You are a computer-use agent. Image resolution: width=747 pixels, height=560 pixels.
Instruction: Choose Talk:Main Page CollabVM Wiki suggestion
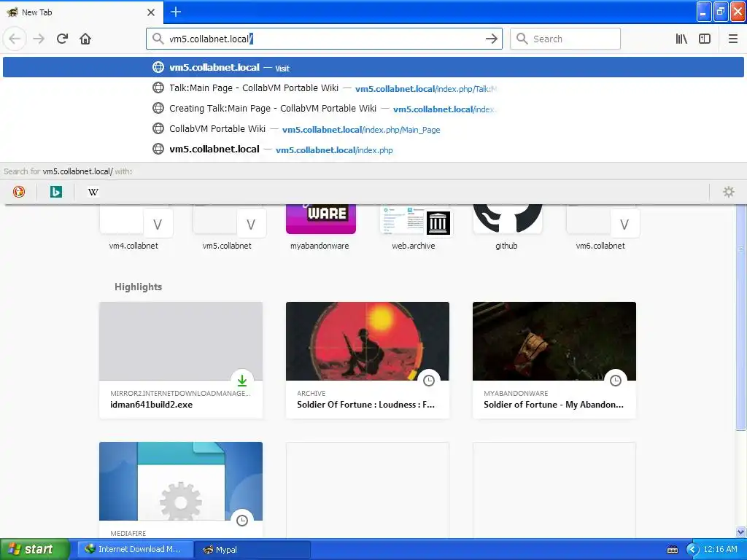pyautogui.click(x=373, y=88)
